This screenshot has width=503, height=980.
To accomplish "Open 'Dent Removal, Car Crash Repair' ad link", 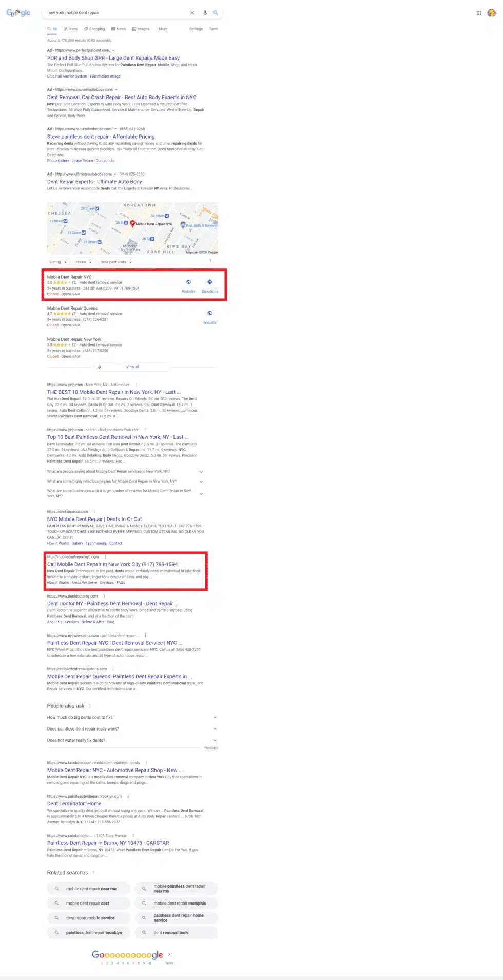I will (x=122, y=97).
